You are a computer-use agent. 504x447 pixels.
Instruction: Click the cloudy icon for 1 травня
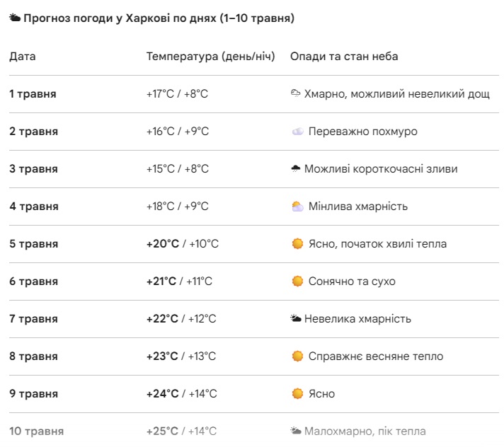(296, 93)
